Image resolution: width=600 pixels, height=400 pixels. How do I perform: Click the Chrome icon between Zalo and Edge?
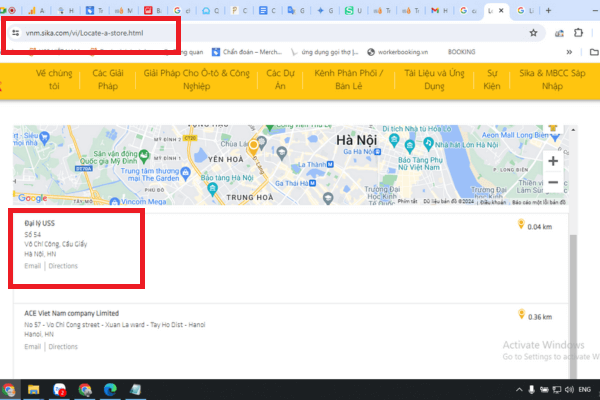[85, 390]
